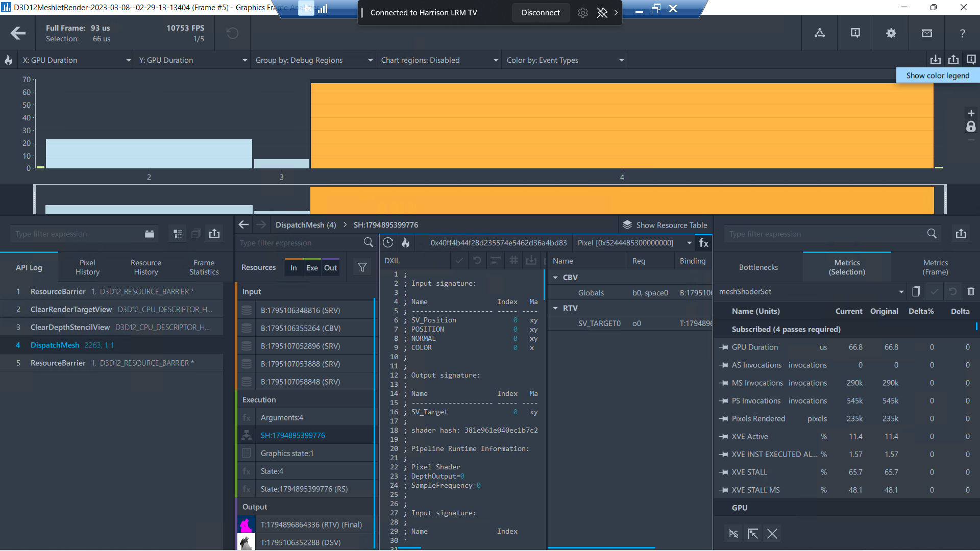Open help question mark icon
The height and width of the screenshot is (551, 980).
tap(963, 33)
